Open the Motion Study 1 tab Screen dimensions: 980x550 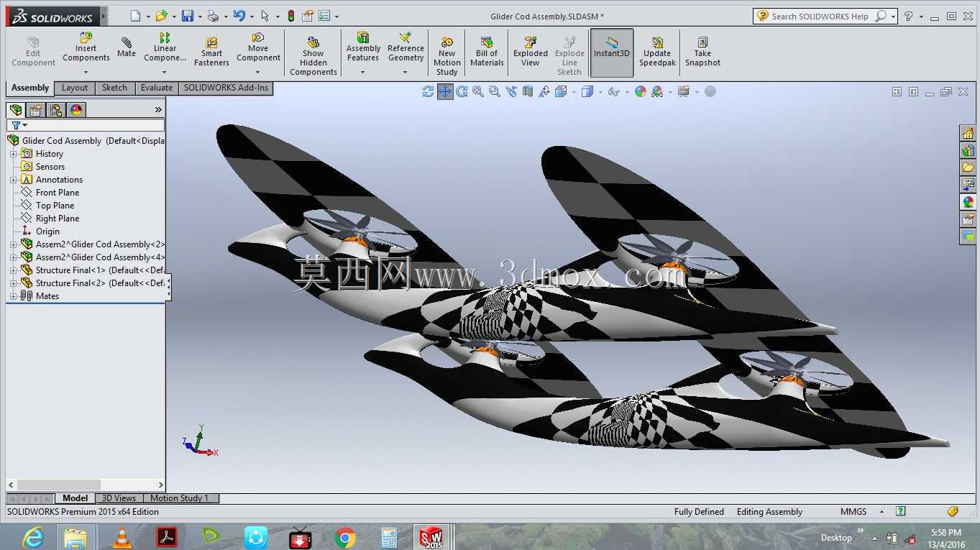point(180,498)
